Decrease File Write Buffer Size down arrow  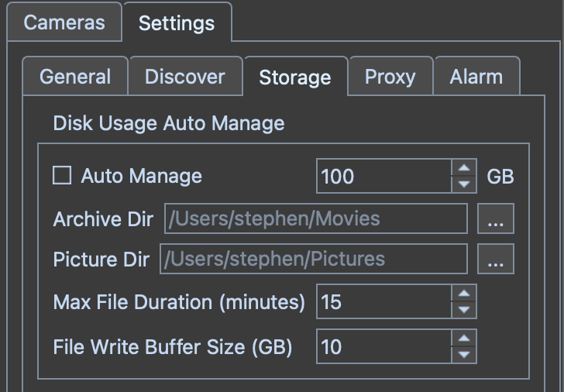click(x=463, y=355)
